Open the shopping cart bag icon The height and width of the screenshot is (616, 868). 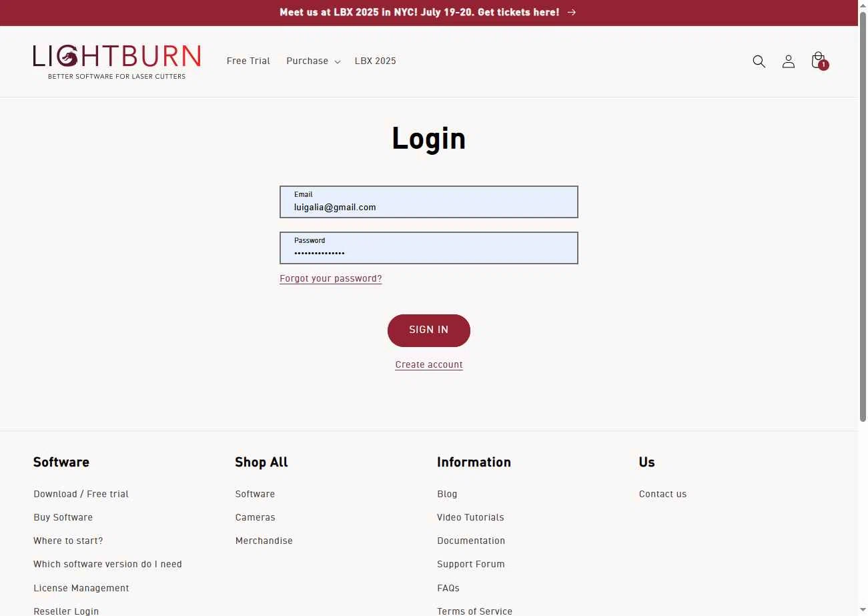(819, 61)
